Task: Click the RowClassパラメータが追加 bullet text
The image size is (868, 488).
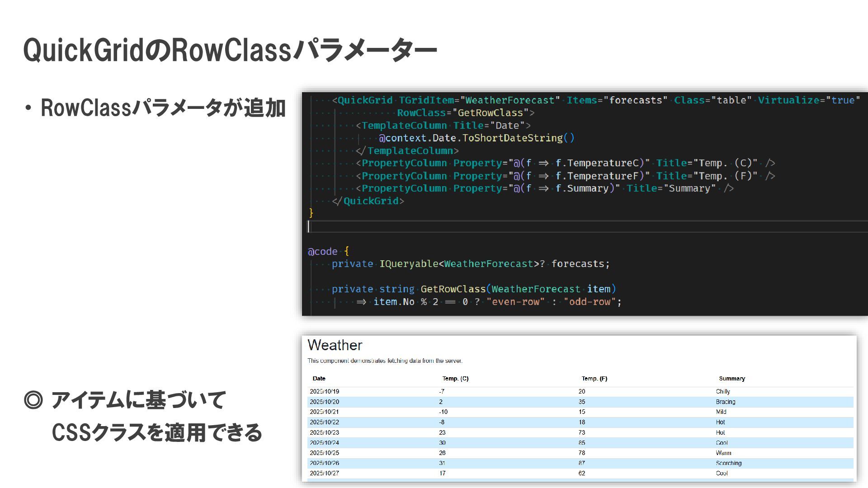Action: (x=163, y=108)
